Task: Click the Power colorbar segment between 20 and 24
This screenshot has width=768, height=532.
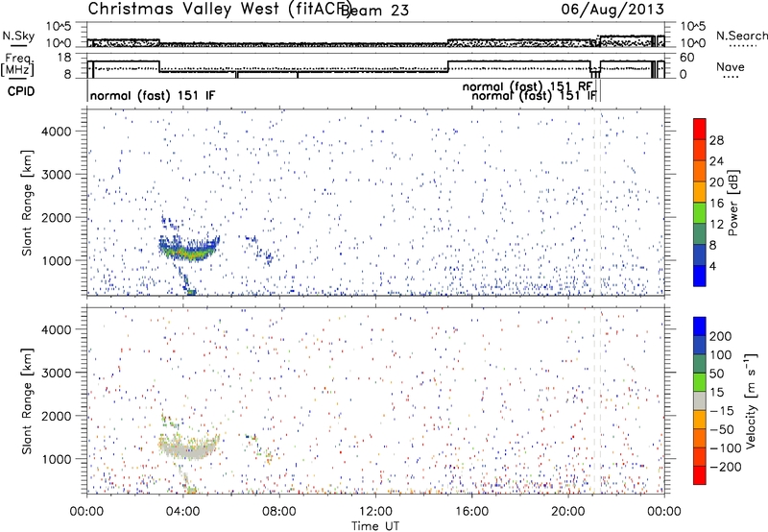Action: tap(700, 171)
